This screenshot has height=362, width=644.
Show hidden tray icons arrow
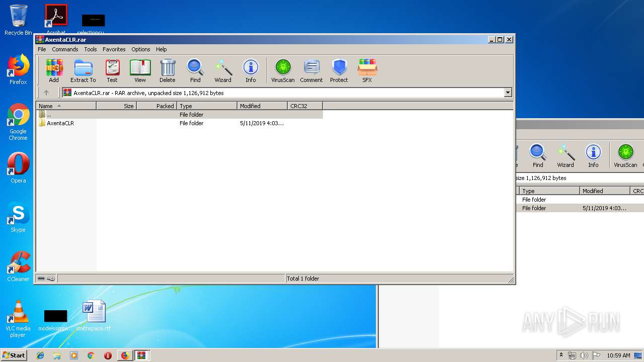tap(561, 355)
